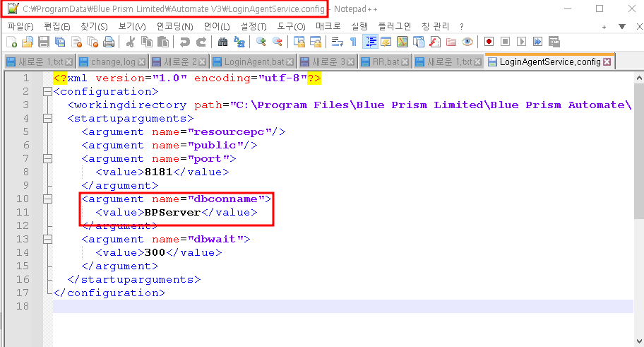Open the 보기(V) menu
644x347 pixels.
132,26
